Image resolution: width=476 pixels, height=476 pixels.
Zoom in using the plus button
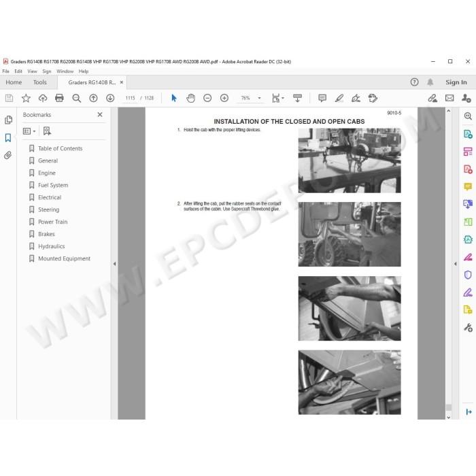pyautogui.click(x=224, y=98)
